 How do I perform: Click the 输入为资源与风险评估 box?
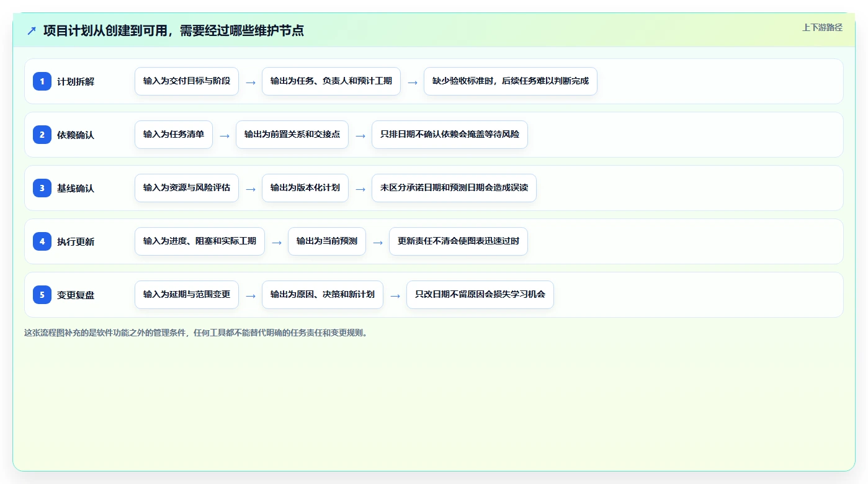click(x=187, y=188)
